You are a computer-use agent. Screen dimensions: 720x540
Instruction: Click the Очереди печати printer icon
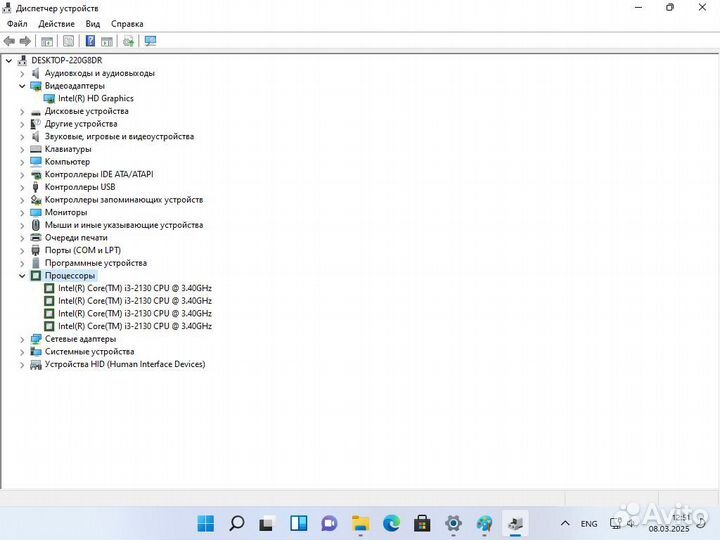[36, 238]
